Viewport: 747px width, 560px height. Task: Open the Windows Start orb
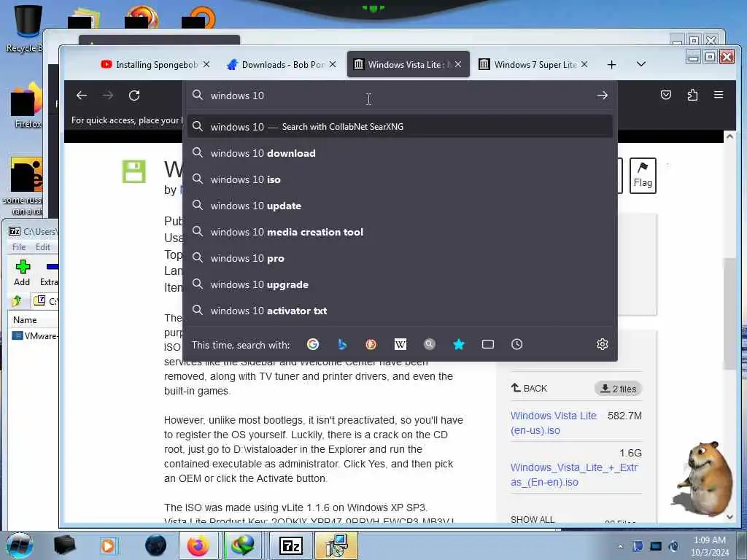tap(20, 545)
